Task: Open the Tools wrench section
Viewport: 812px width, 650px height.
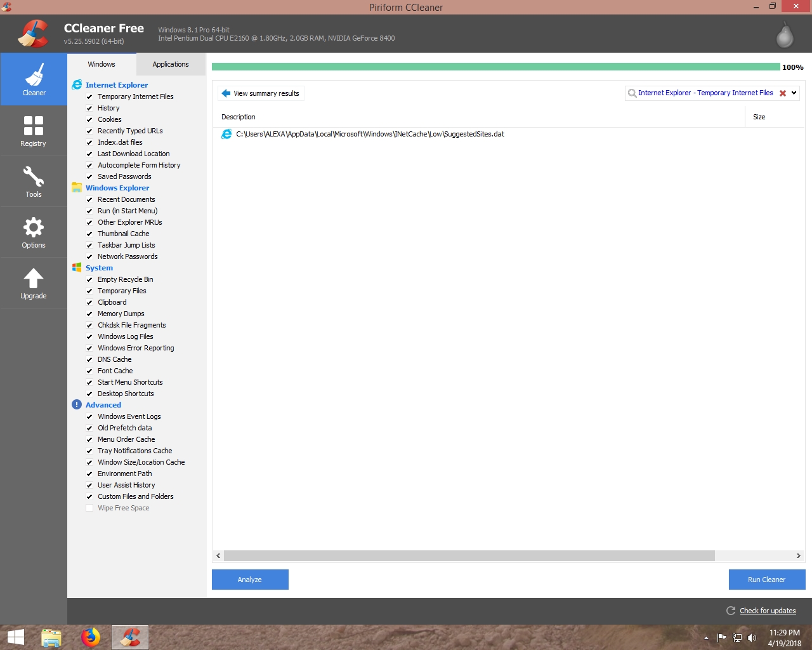Action: click(34, 176)
